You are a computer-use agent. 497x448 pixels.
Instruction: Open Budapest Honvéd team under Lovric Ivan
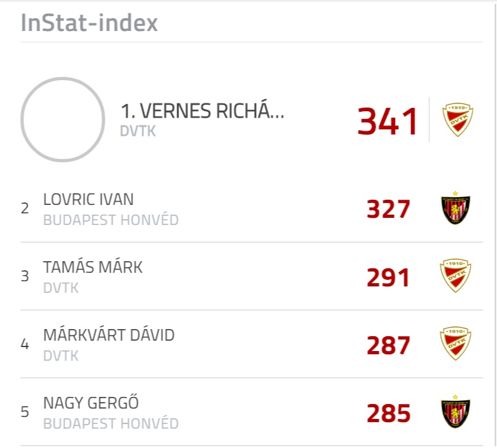tap(111, 220)
